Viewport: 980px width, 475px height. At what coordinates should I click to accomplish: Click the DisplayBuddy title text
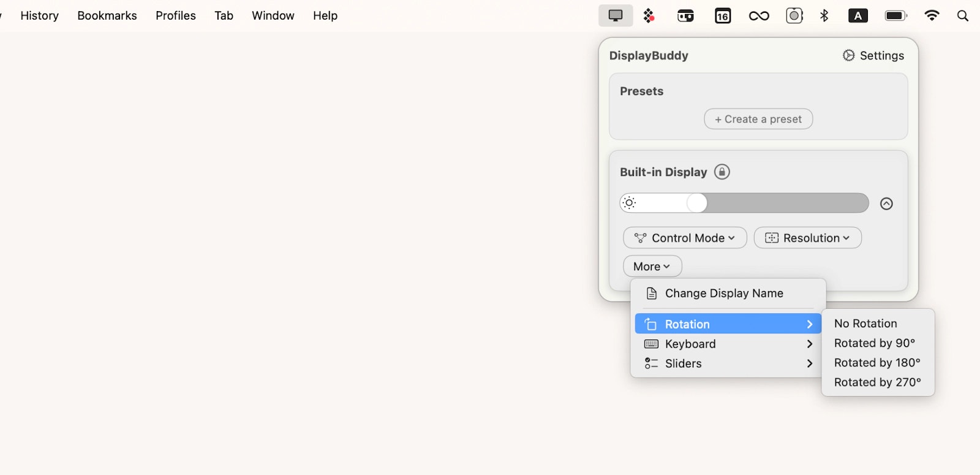pyautogui.click(x=649, y=55)
